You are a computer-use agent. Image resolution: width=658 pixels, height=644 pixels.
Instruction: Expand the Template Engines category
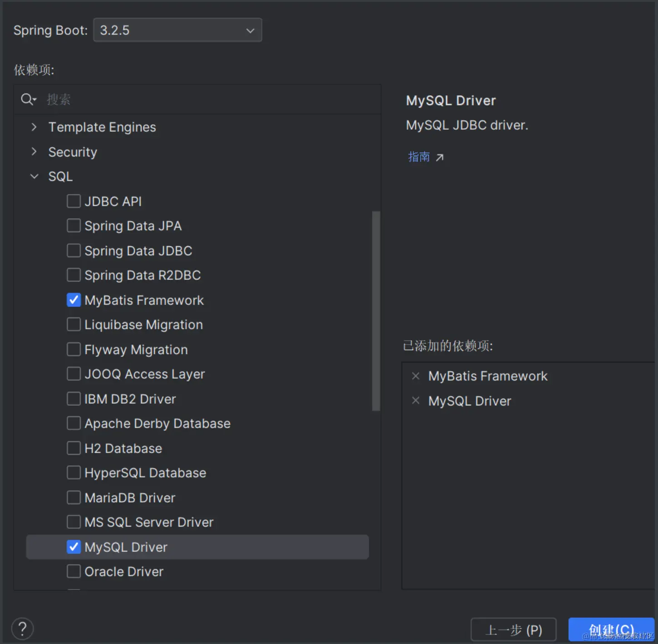(34, 127)
